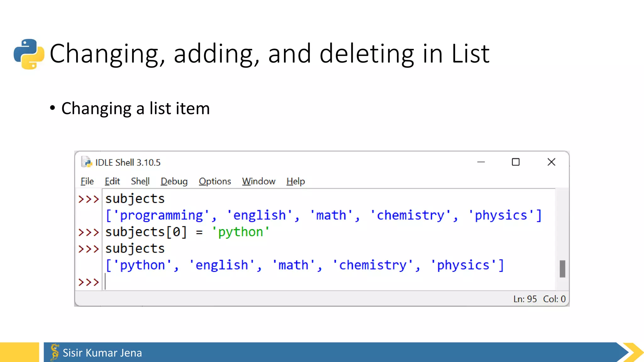Screen dimensions: 644x362
Task: Click the first 'subjects' command line
Action: [x=135, y=199]
